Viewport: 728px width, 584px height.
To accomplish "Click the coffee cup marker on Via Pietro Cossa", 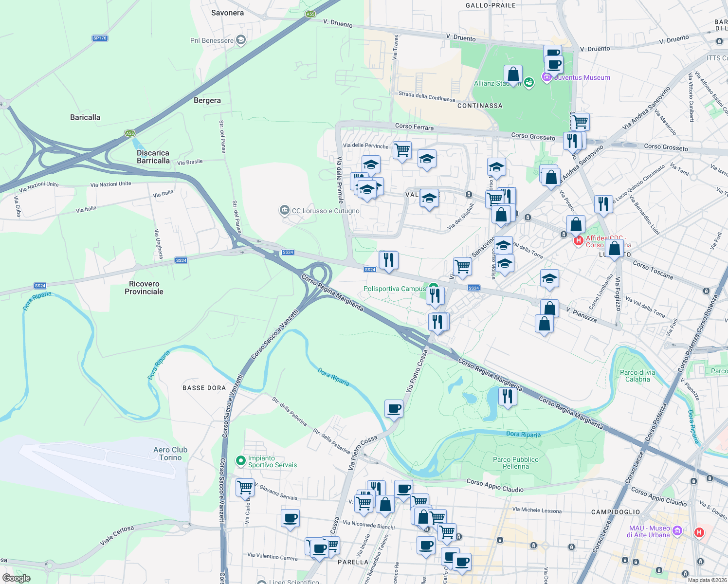I will [393, 409].
